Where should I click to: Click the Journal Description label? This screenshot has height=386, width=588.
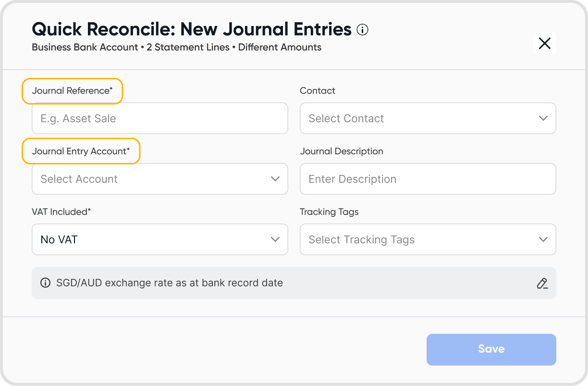(x=342, y=151)
